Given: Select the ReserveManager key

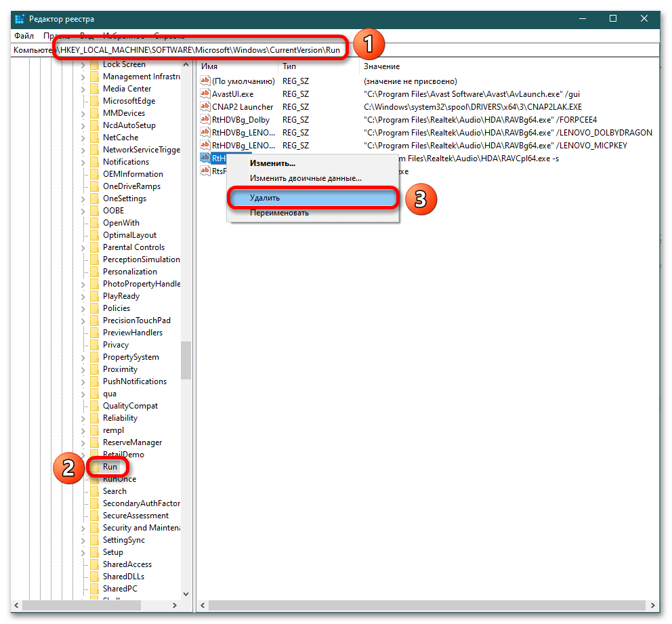Looking at the screenshot, I should pos(132,442).
